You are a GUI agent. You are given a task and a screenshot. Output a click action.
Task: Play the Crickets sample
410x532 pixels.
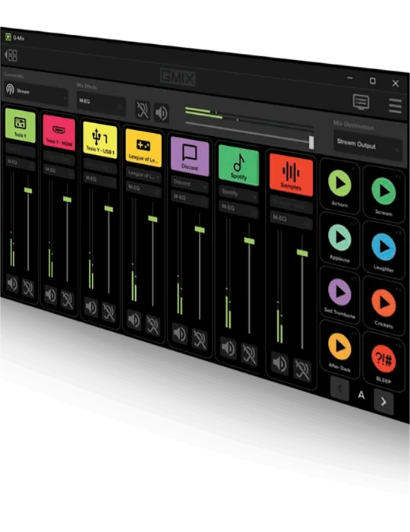[x=383, y=305]
